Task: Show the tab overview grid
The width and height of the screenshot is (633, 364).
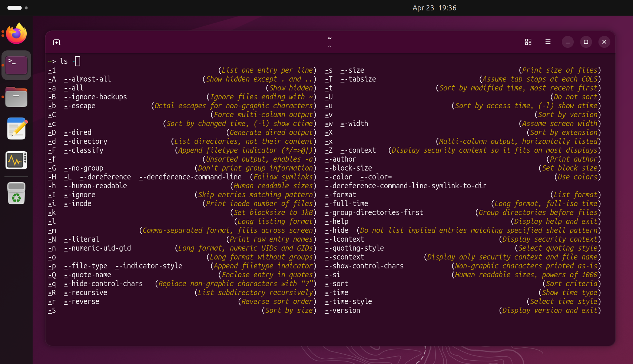Action: coord(528,42)
